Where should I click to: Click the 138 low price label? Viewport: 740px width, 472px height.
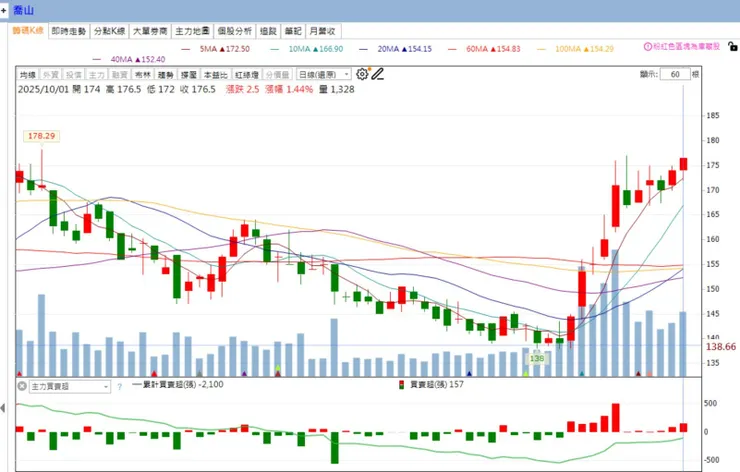pos(537,358)
